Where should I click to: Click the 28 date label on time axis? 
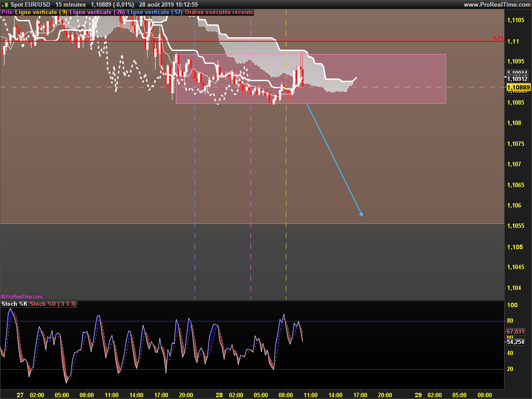219,395
